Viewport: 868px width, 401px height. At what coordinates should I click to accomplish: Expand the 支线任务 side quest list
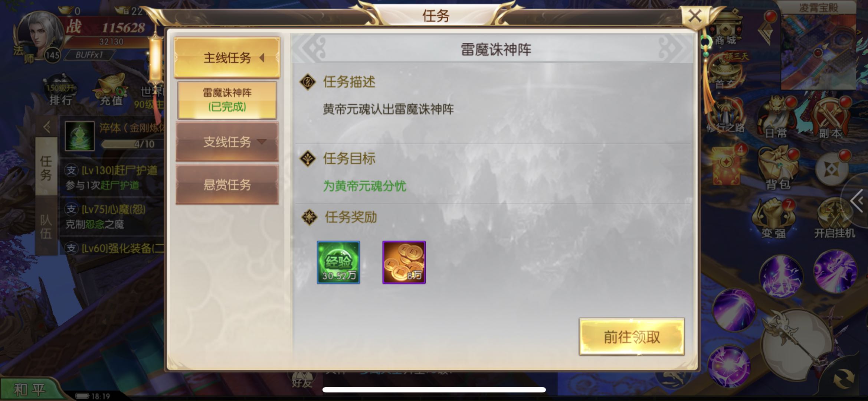pos(227,142)
